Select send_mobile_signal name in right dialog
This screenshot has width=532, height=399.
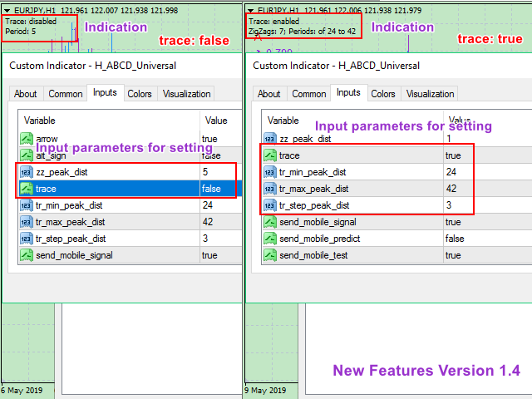pyautogui.click(x=318, y=222)
